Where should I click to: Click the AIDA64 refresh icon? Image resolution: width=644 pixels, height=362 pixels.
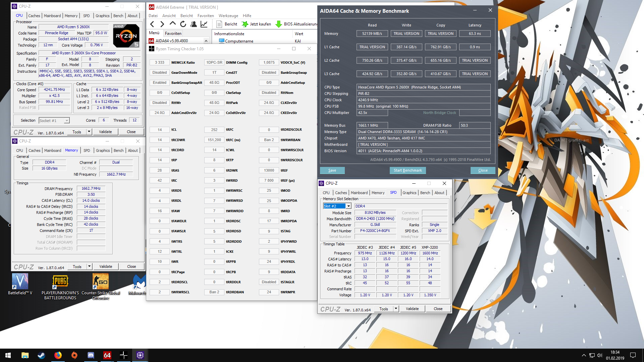pyautogui.click(x=183, y=24)
